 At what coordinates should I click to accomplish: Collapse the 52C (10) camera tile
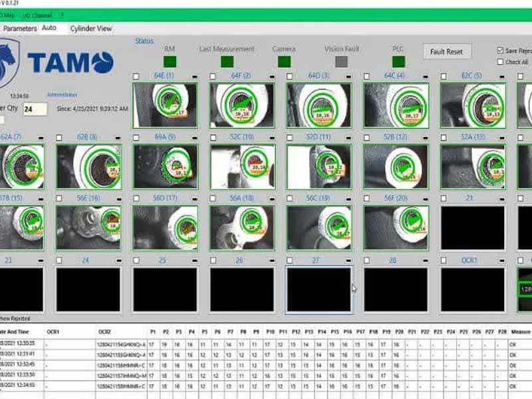point(272,138)
